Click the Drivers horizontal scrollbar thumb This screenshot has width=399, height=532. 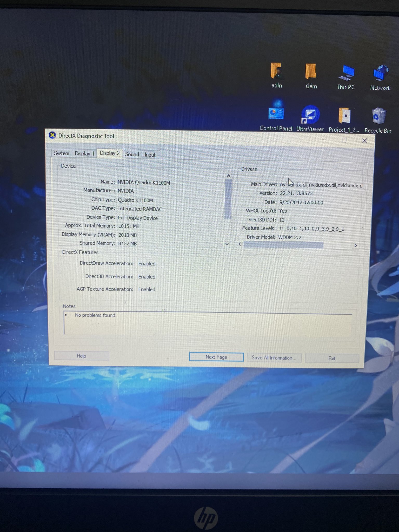[283, 245]
